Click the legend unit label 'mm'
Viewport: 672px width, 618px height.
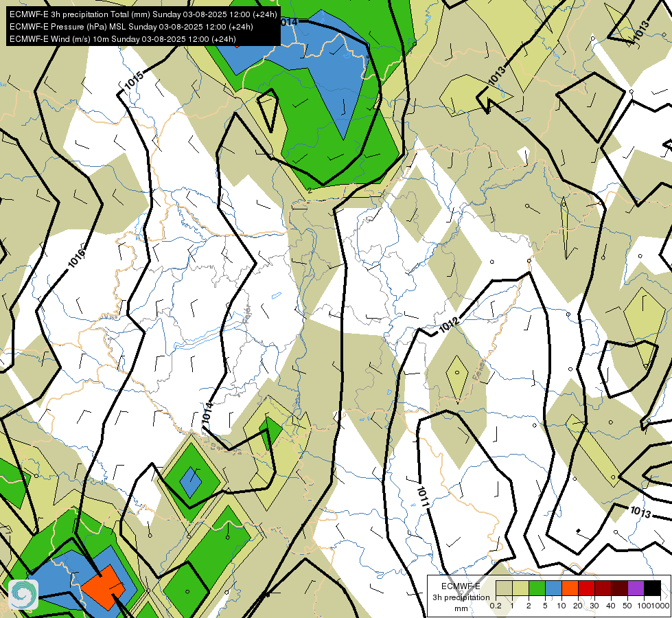(461, 608)
